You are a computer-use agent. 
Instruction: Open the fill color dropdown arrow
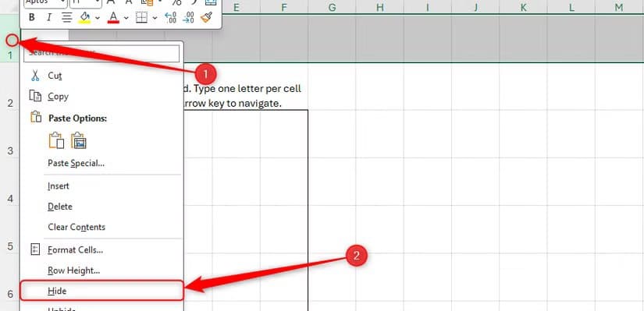coord(98,18)
